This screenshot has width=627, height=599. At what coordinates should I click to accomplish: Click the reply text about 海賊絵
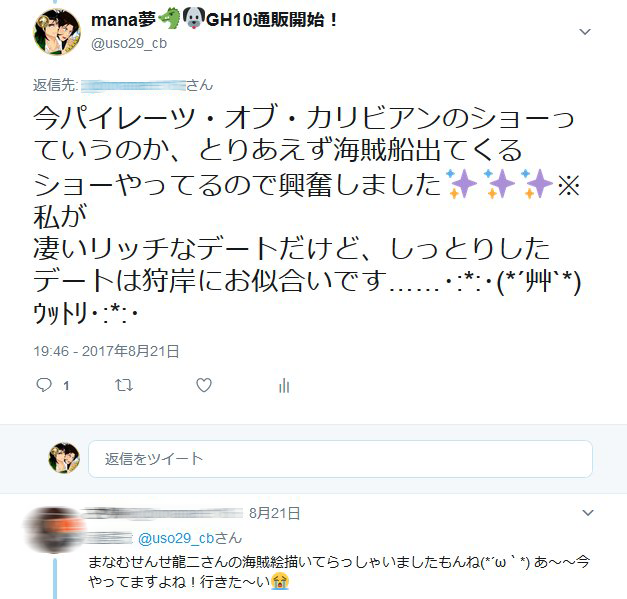click(339, 572)
